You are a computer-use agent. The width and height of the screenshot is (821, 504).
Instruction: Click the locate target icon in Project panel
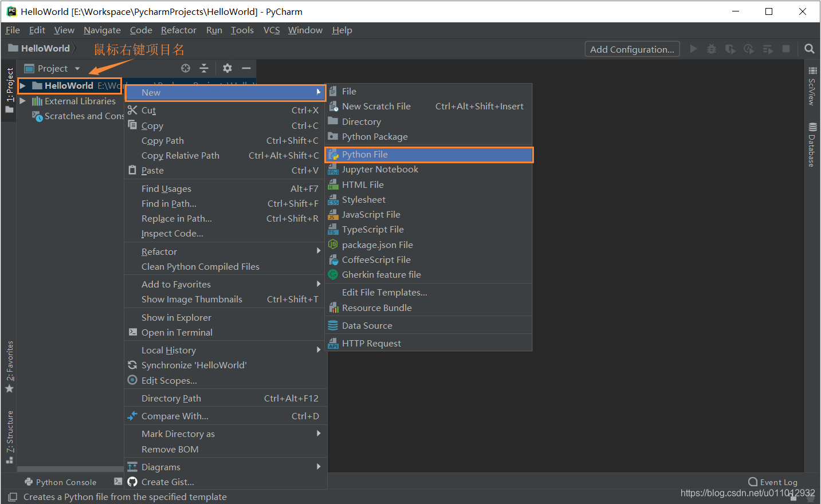pyautogui.click(x=186, y=68)
